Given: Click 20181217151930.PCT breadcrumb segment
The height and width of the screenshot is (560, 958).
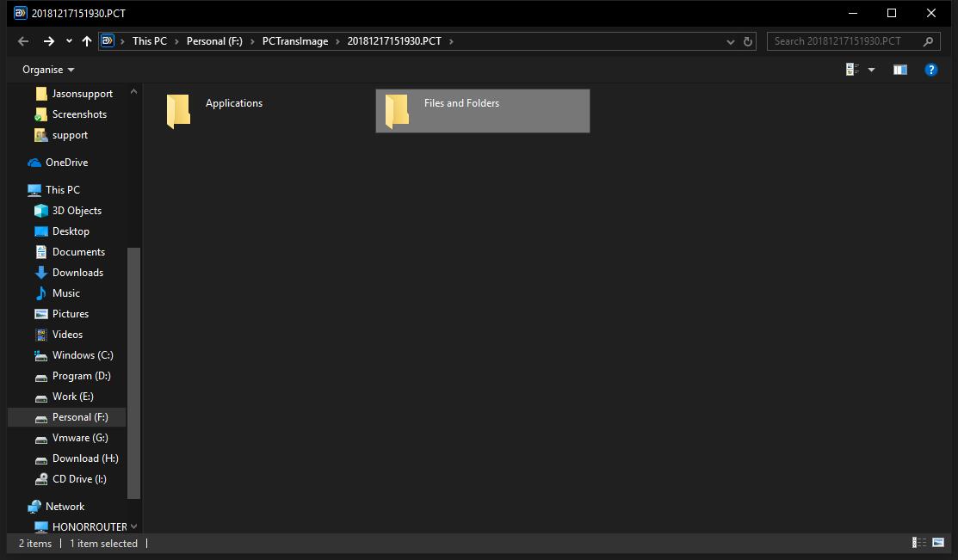Looking at the screenshot, I should click(x=394, y=41).
